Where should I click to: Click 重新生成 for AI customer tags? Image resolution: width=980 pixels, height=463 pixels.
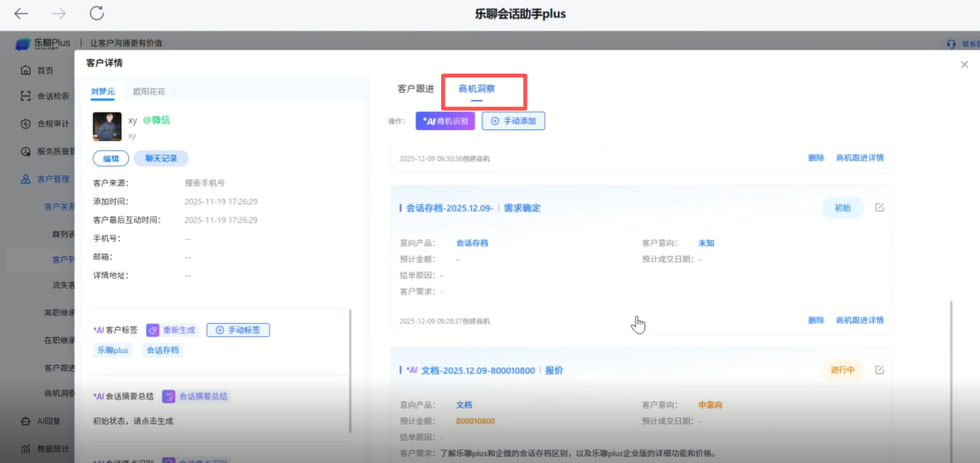172,330
